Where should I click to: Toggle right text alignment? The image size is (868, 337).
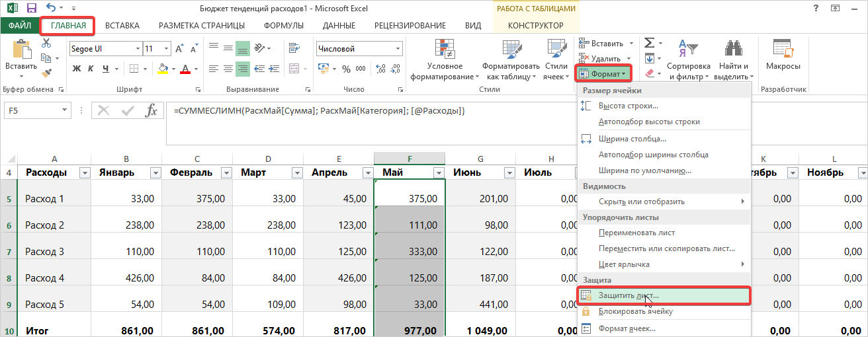point(243,69)
